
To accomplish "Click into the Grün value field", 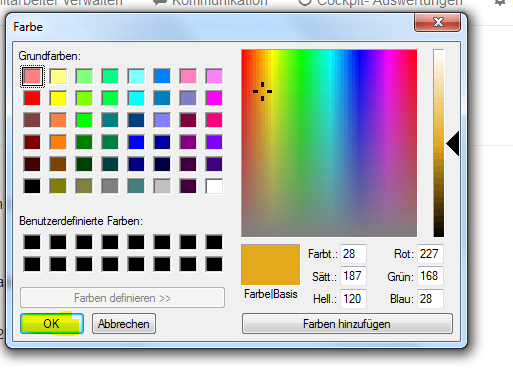I will [430, 276].
